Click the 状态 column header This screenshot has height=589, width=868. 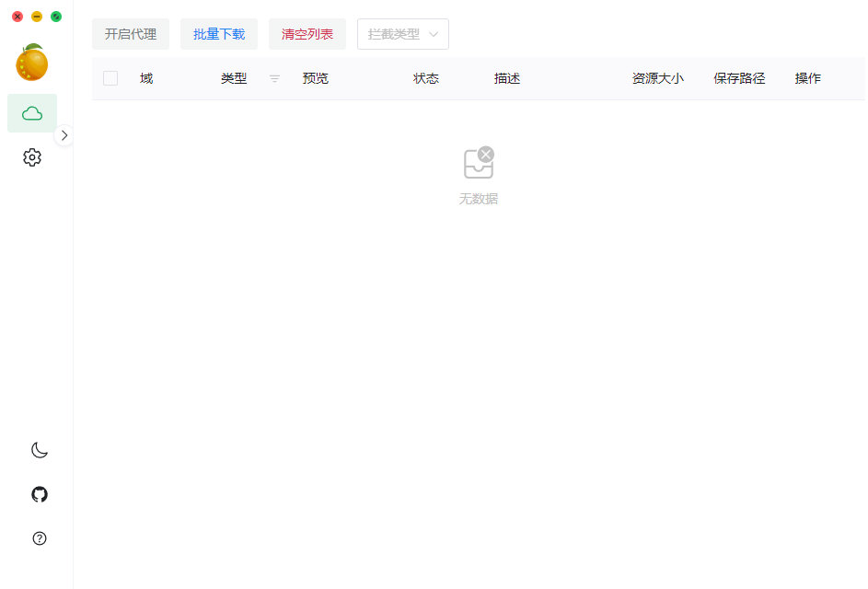[425, 78]
